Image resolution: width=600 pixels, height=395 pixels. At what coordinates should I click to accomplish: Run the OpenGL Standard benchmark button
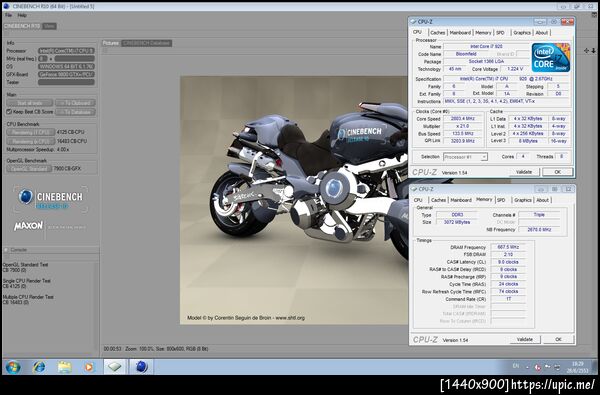(29, 169)
